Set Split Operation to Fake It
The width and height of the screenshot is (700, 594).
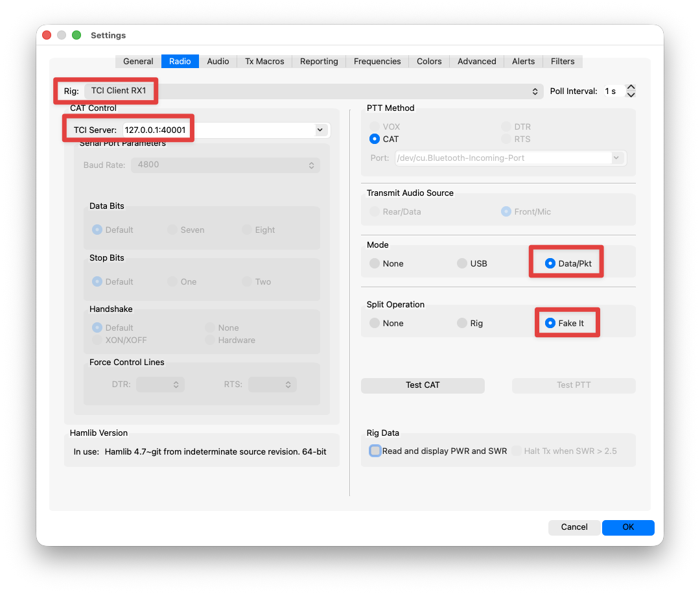[565, 323]
